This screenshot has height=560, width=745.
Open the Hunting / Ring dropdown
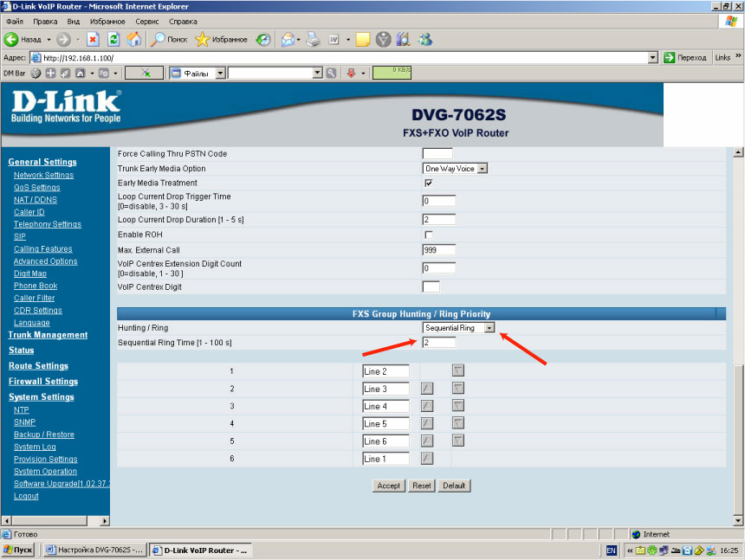[x=489, y=328]
